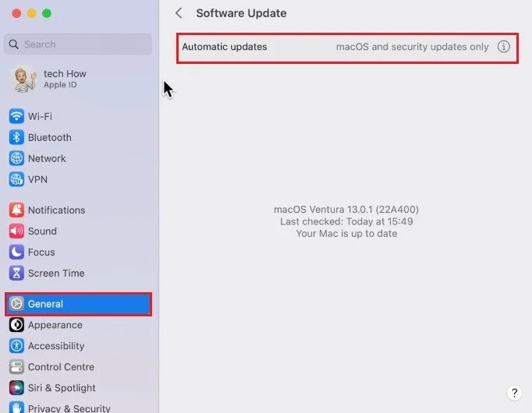Viewport: 532px width, 413px height.
Task: Select the General label in sidebar
Action: 45,304
